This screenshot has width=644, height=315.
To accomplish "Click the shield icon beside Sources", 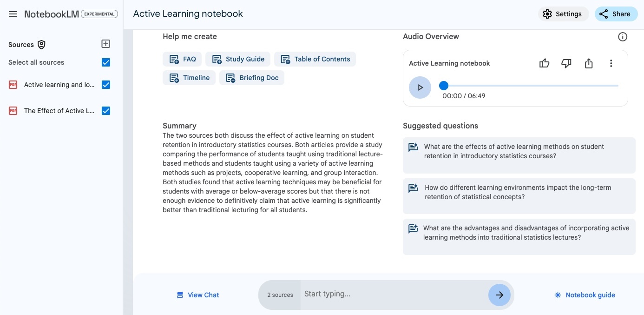I will (x=42, y=45).
